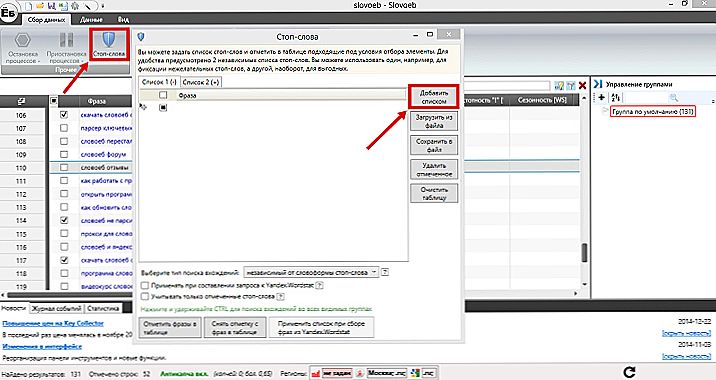Click help icon beside Yandex.Wordstat checkbox
716x380 pixels.
[320, 285]
